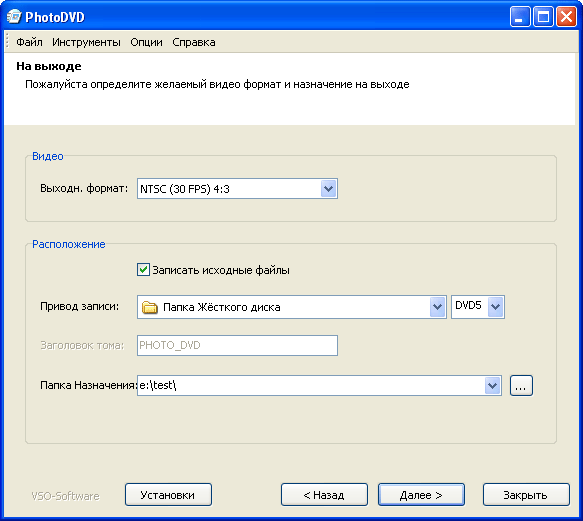Toggle Записать исходные файлы checkbox

click(144, 270)
